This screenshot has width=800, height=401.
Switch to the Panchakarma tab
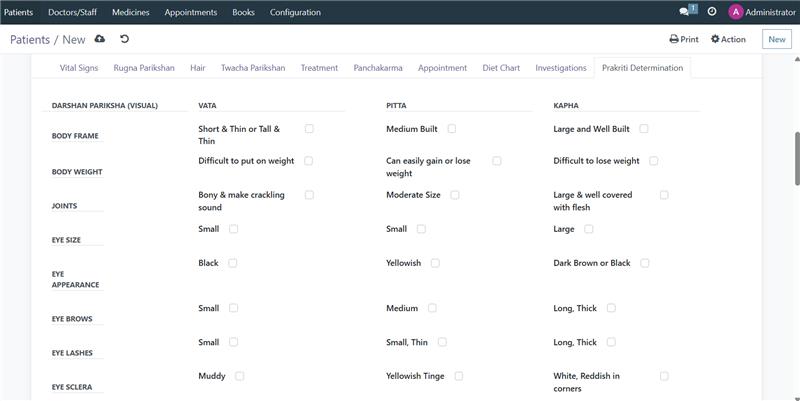tap(378, 68)
